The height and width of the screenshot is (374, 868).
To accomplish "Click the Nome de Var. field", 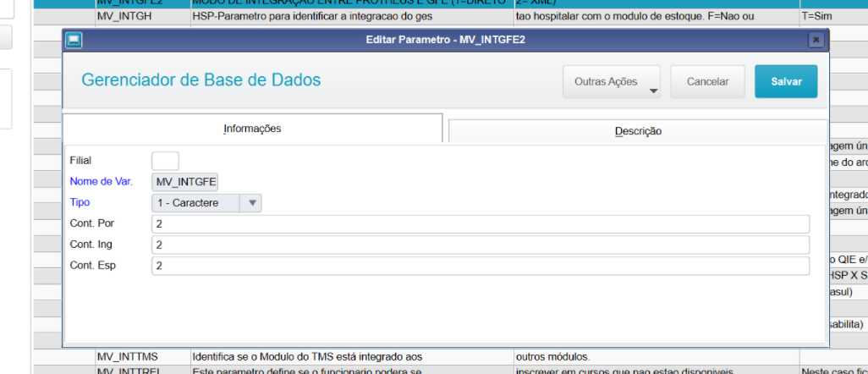I will click(x=185, y=182).
